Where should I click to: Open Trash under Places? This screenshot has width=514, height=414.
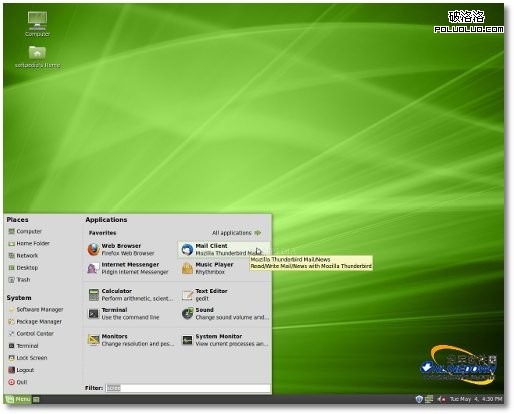pyautogui.click(x=19, y=280)
